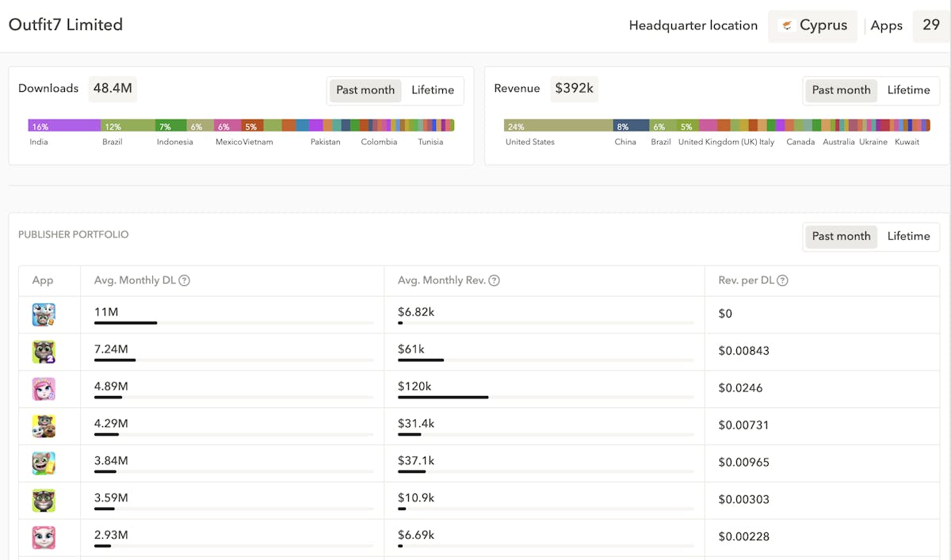This screenshot has height=560, width=951.
Task: Click the United States 24% revenue bar segment
Action: coord(558,126)
